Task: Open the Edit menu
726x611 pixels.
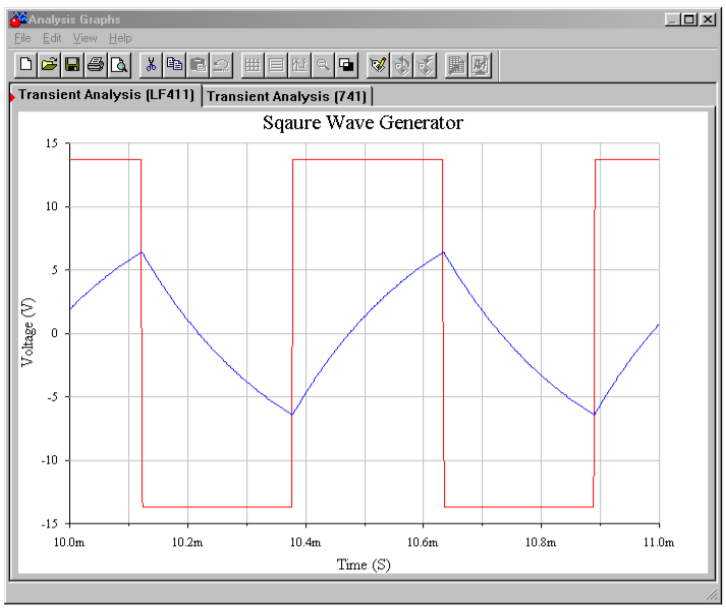Action: click(52, 38)
